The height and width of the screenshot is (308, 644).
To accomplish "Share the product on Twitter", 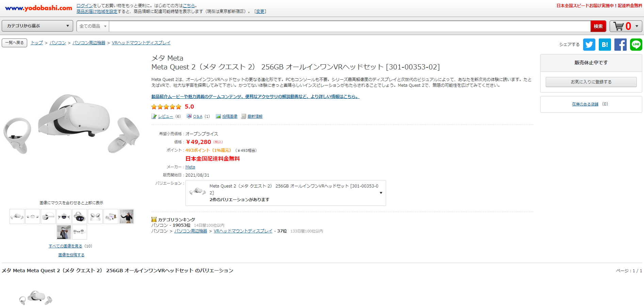I will coord(589,45).
